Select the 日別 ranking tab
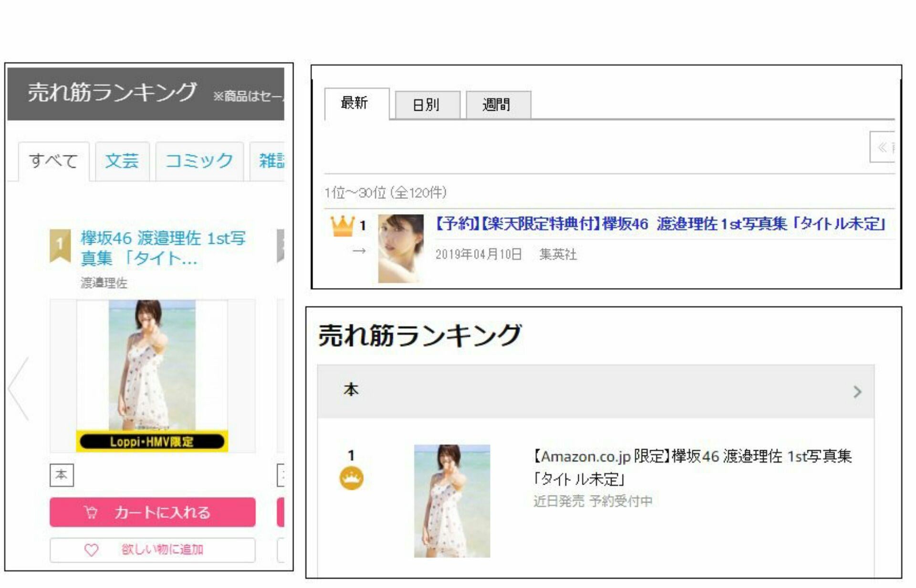Image resolution: width=916 pixels, height=588 pixels. pyautogui.click(x=426, y=104)
